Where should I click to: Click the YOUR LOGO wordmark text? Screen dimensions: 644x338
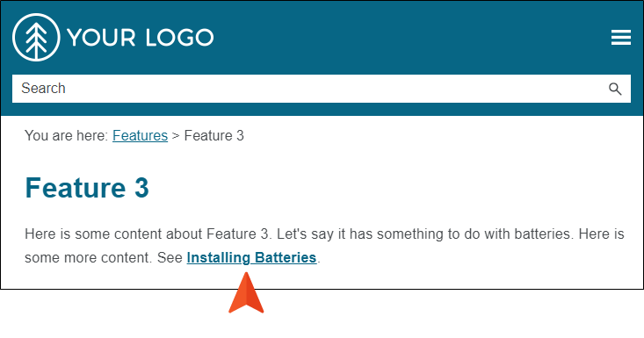click(x=140, y=38)
